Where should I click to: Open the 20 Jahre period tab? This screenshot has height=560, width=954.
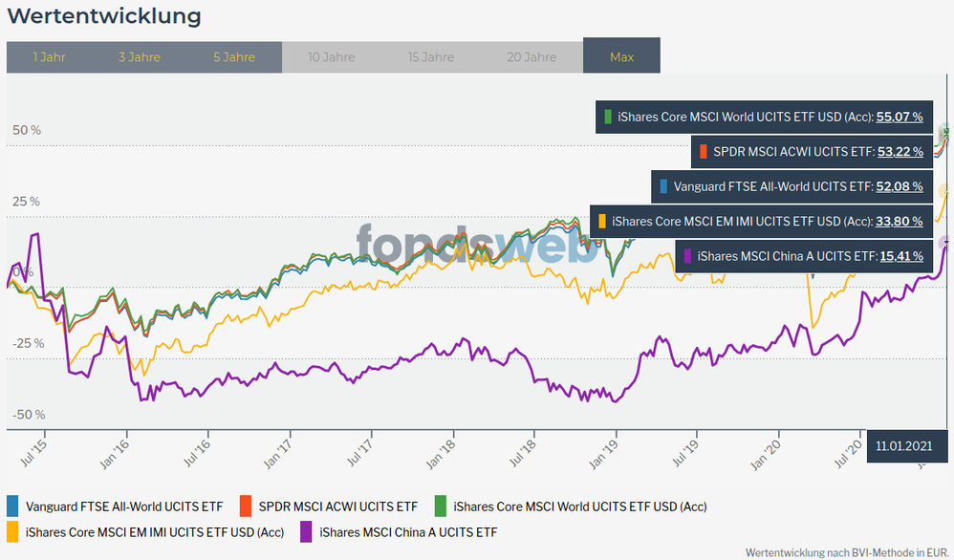click(532, 57)
